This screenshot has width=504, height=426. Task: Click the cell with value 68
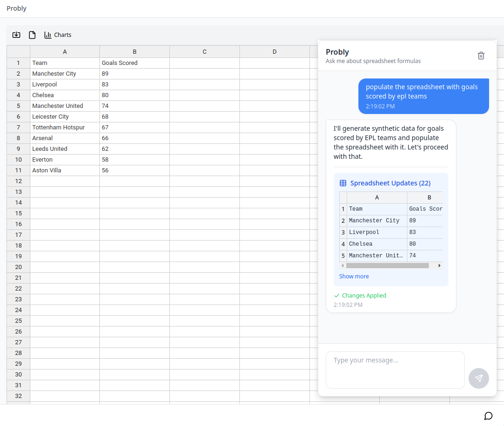pos(135,117)
